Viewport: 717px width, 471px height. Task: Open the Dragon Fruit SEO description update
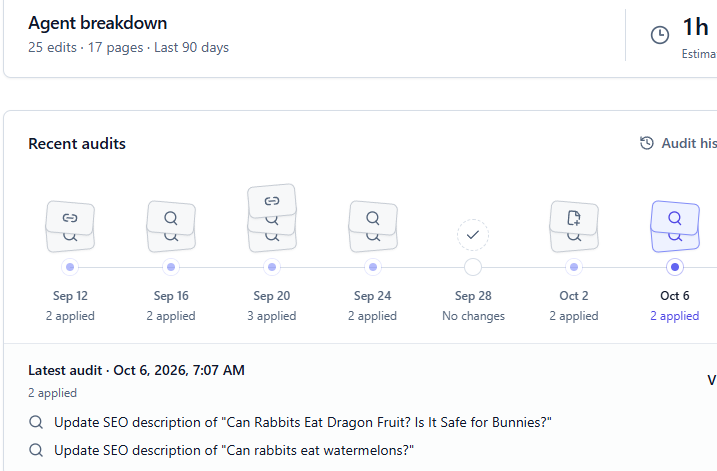pyautogui.click(x=303, y=422)
